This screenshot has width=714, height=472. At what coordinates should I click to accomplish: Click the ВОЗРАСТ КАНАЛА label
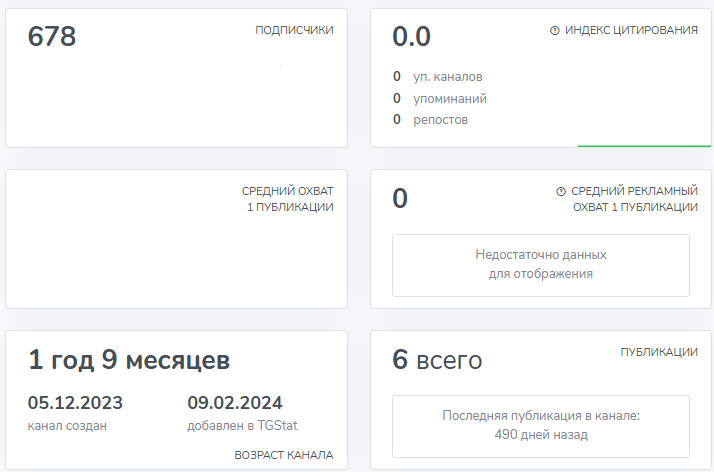click(284, 455)
